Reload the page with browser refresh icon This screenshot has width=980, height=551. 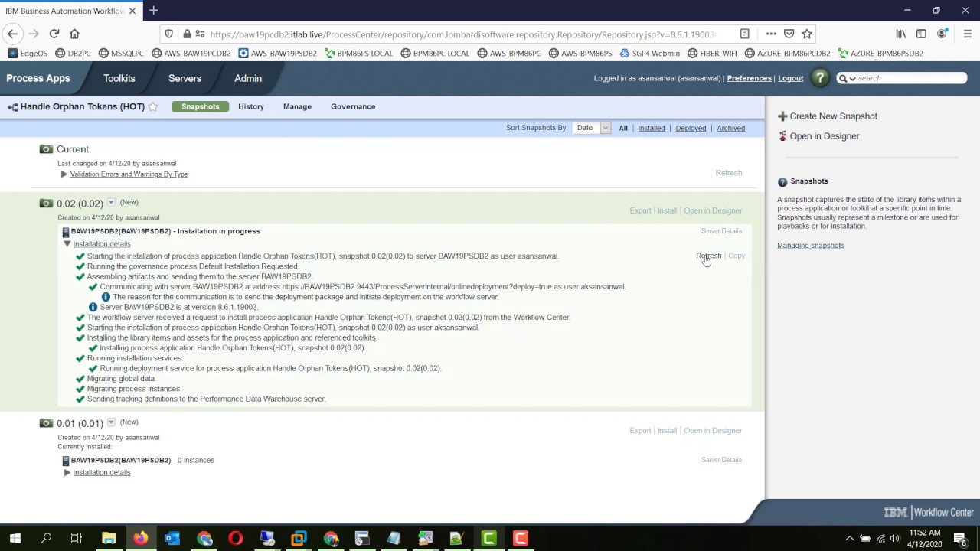pos(54,34)
